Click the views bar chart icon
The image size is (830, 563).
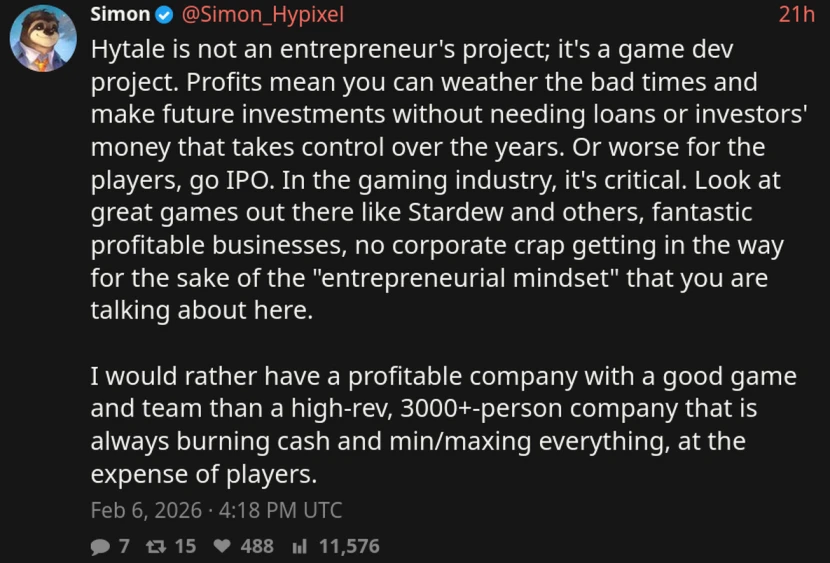point(299,546)
